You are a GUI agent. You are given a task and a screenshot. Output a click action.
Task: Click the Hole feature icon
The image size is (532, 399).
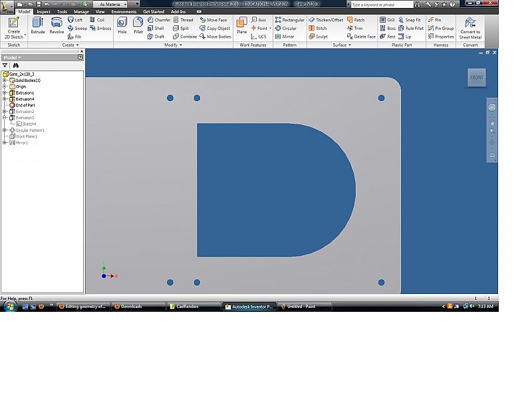[x=122, y=25]
